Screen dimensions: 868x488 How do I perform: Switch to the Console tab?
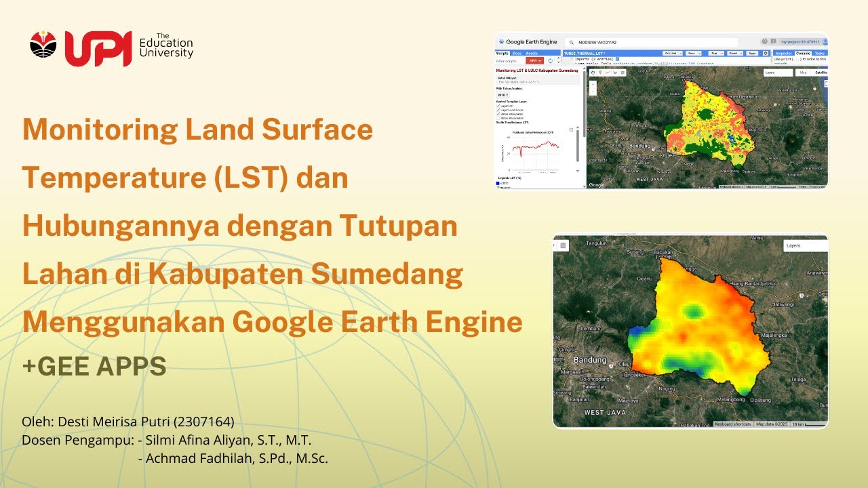point(803,54)
